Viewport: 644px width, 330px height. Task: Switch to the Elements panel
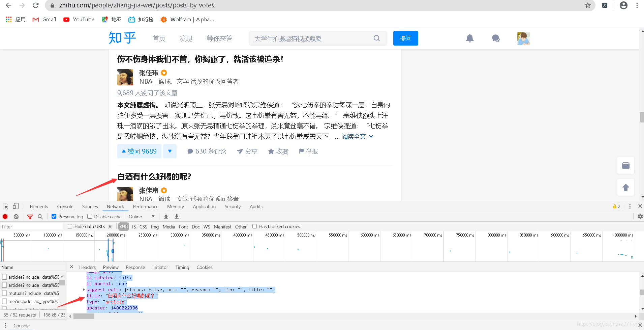point(39,207)
